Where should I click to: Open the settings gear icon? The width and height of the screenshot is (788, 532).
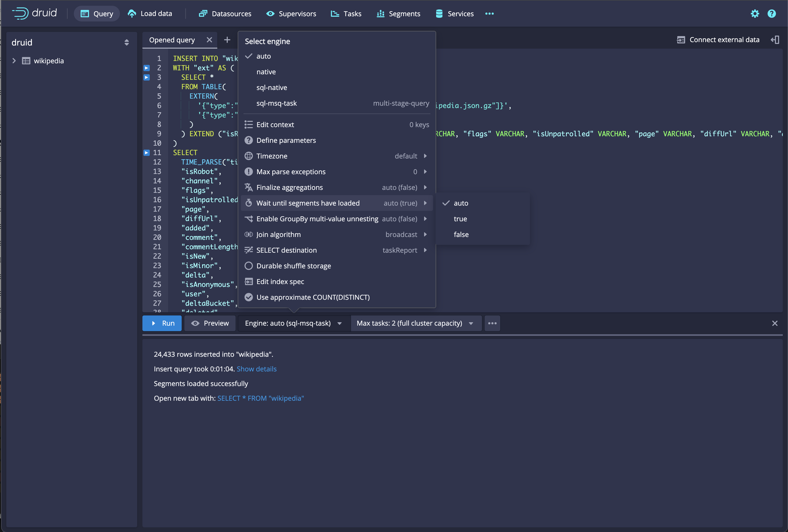click(755, 14)
